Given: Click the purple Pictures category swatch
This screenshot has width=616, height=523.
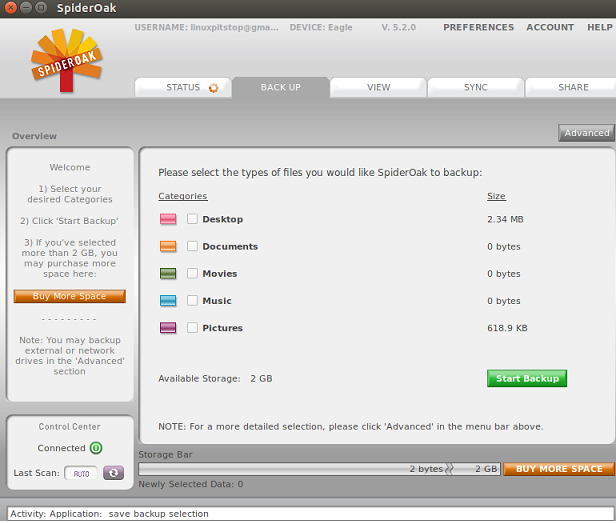Looking at the screenshot, I should 168,328.
